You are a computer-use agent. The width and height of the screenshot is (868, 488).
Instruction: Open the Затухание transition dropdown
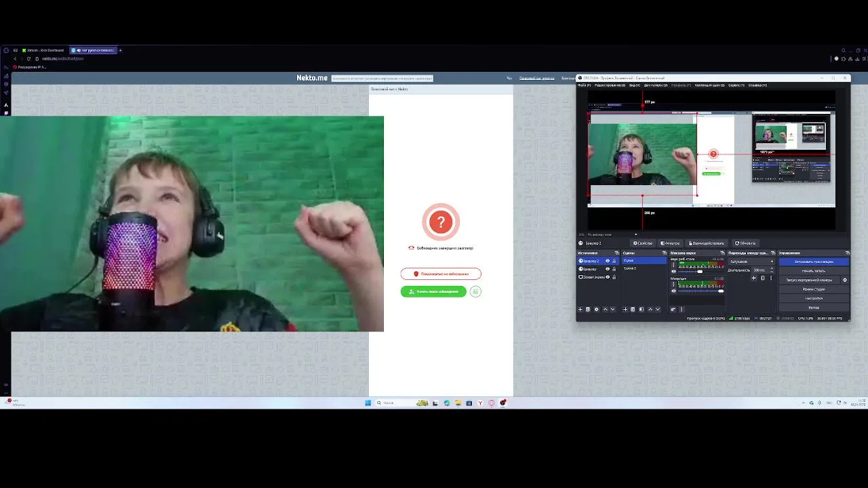[751, 262]
